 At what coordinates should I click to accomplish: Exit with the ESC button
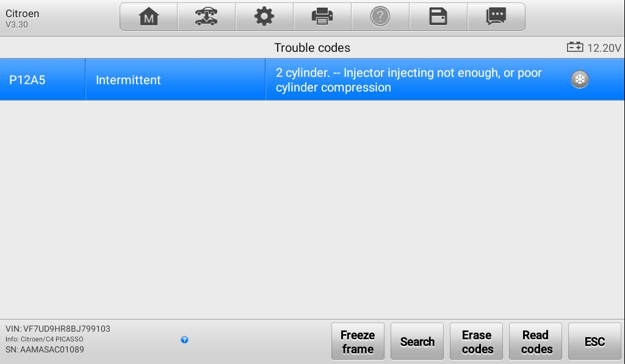click(594, 341)
